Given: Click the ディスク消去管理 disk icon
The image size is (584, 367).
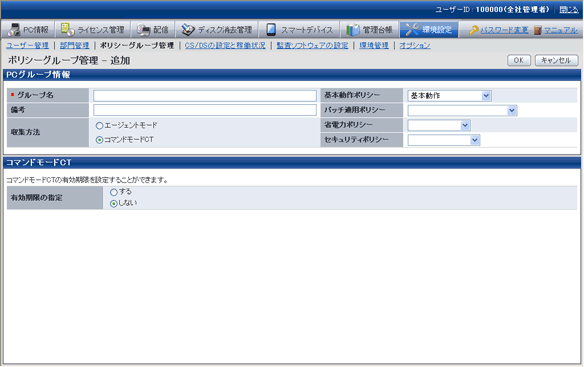Looking at the screenshot, I should tap(188, 29).
